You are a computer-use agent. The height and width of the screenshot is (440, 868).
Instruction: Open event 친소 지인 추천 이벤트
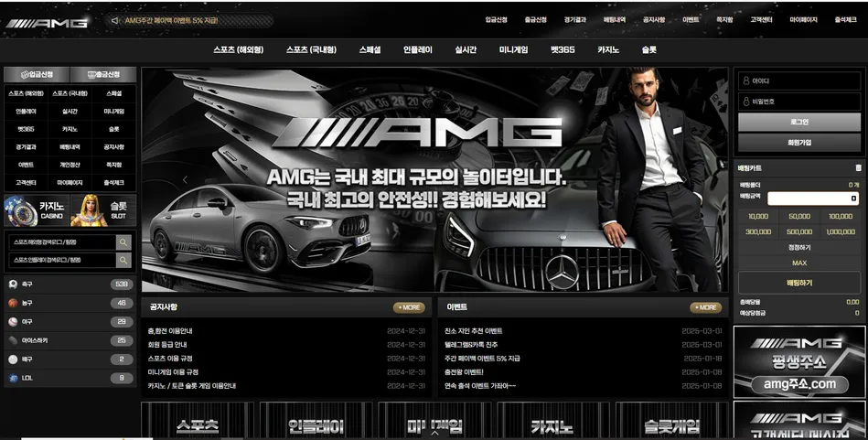(x=473, y=331)
